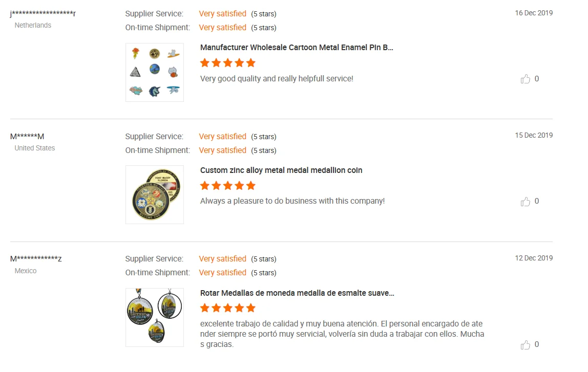Open the enamel pin badges product thumbnail
The image size is (588, 372).
coord(155,72)
